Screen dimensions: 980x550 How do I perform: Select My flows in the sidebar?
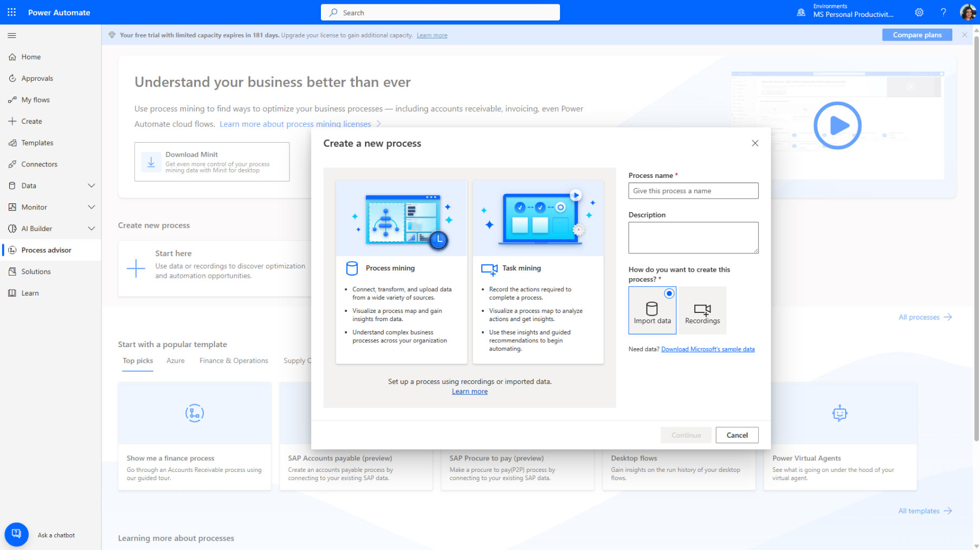point(36,100)
